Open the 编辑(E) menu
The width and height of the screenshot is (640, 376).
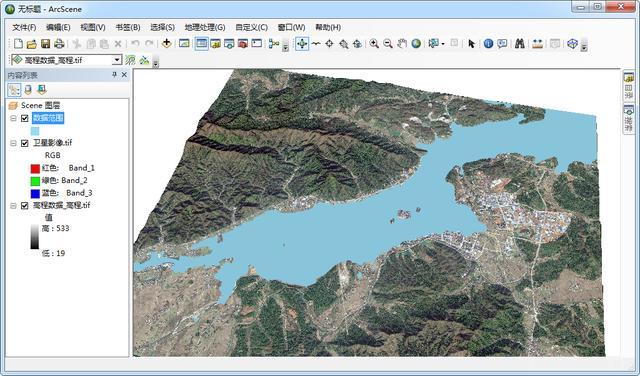58,27
